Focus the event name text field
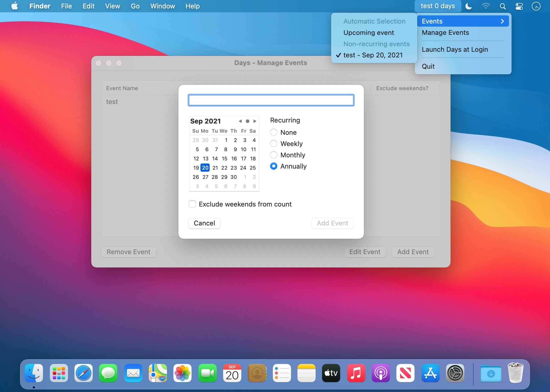The image size is (550, 392). (x=271, y=100)
